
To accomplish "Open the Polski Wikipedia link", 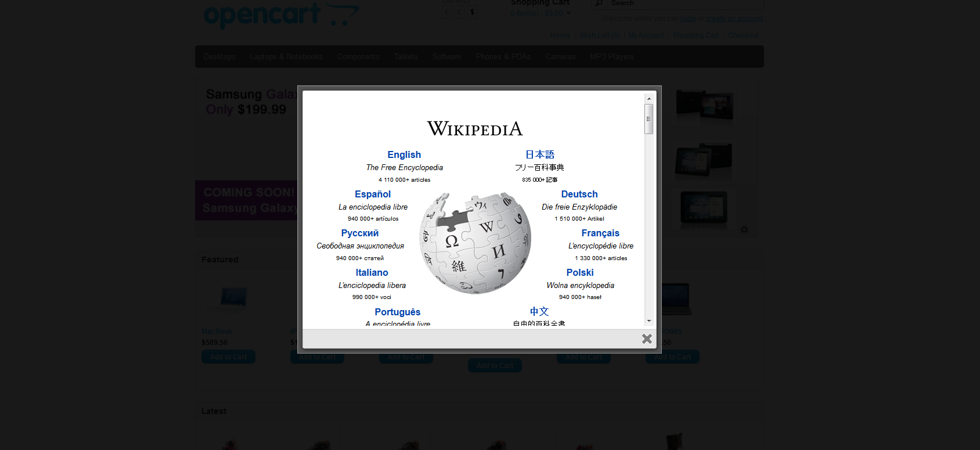I will [x=580, y=272].
